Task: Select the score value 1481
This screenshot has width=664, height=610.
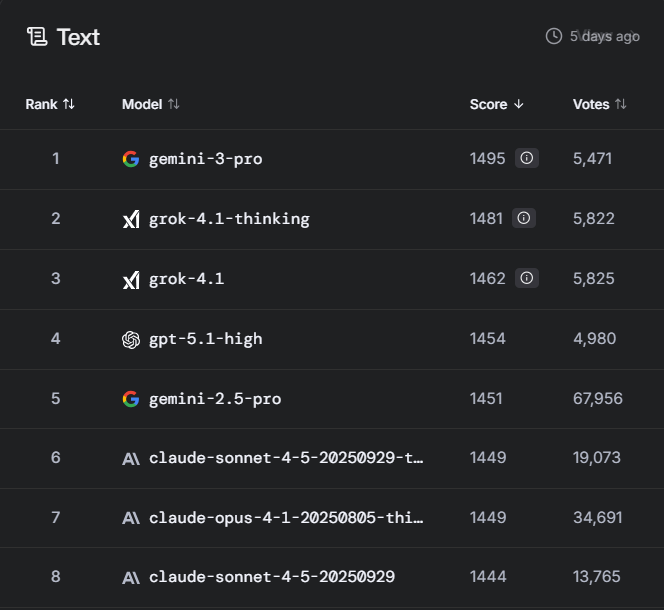Action: click(x=486, y=219)
